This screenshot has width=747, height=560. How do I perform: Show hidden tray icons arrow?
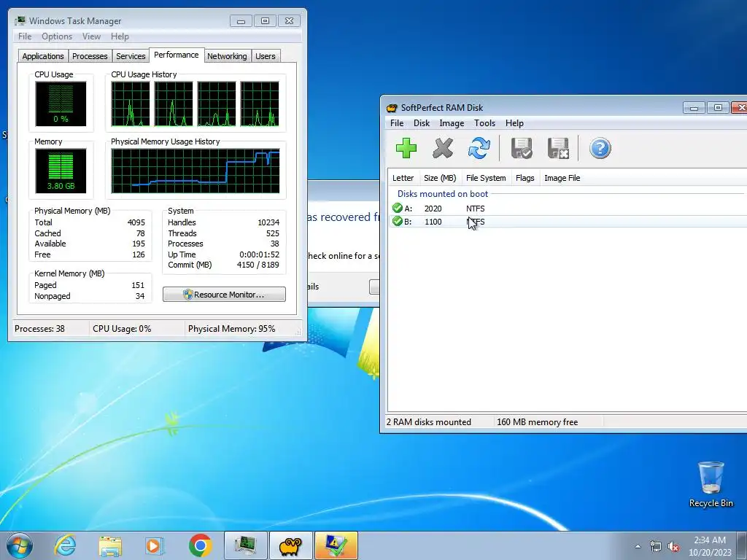(638, 546)
